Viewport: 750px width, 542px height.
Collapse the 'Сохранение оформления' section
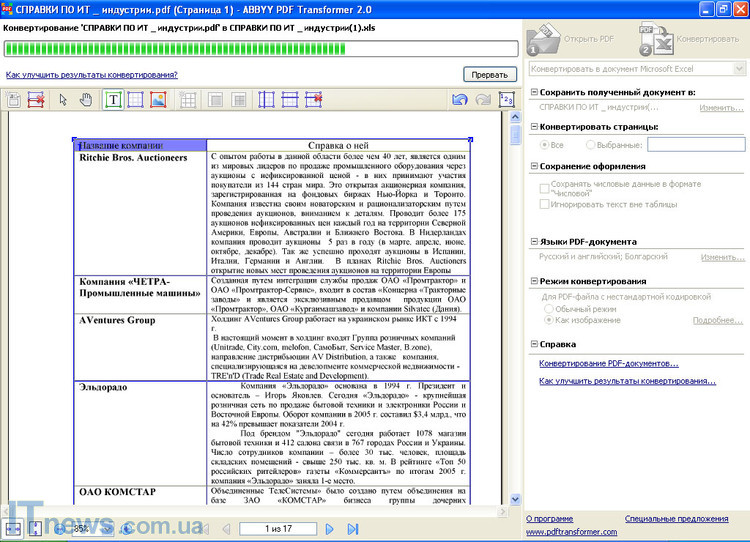(x=534, y=166)
